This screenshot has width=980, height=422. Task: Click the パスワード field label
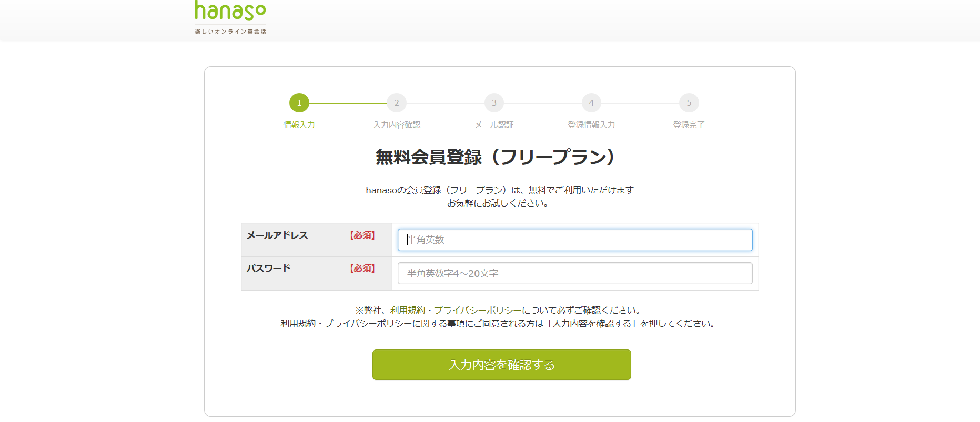(268, 269)
